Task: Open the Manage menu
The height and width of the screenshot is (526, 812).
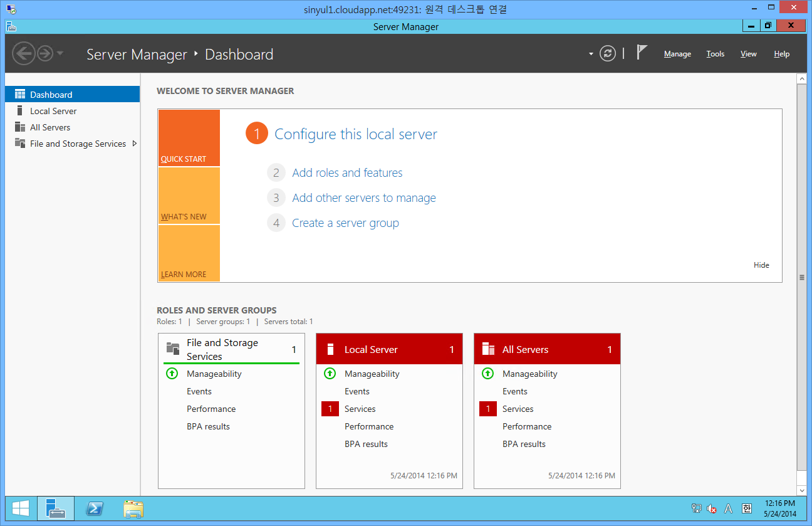Action: click(x=677, y=54)
